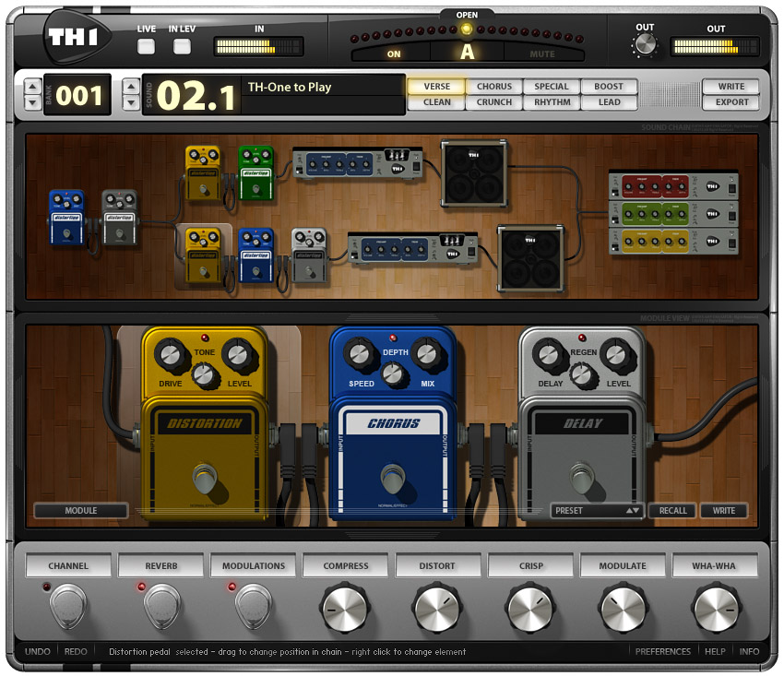Select the lower speaker cabinet
784x676 pixels.
(x=531, y=258)
